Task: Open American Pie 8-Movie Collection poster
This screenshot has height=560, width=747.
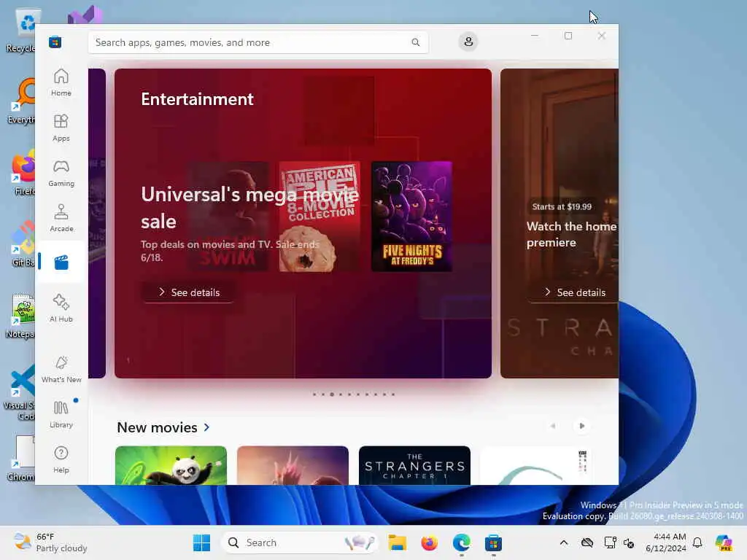Action: click(x=320, y=217)
